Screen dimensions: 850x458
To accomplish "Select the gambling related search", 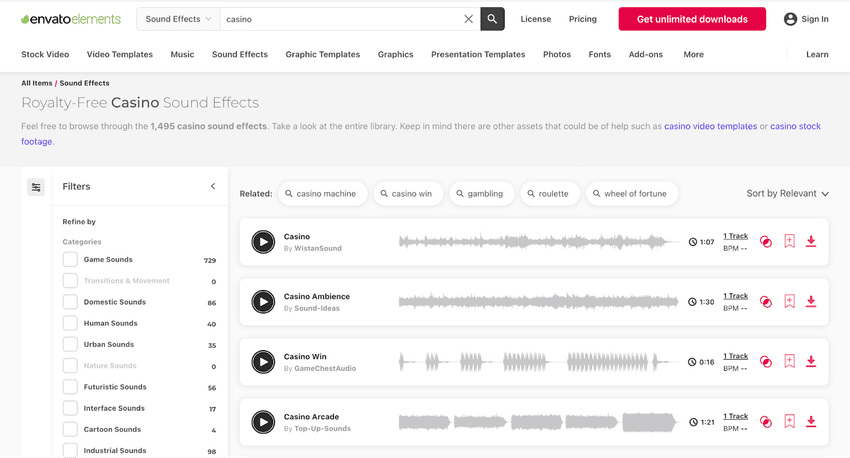I will pyautogui.click(x=482, y=193).
